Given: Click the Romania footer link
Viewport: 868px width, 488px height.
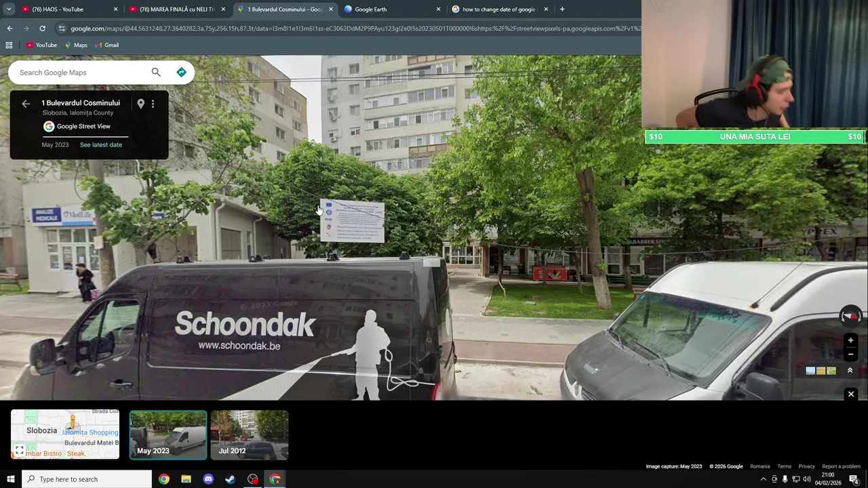Looking at the screenshot, I should click(759, 466).
